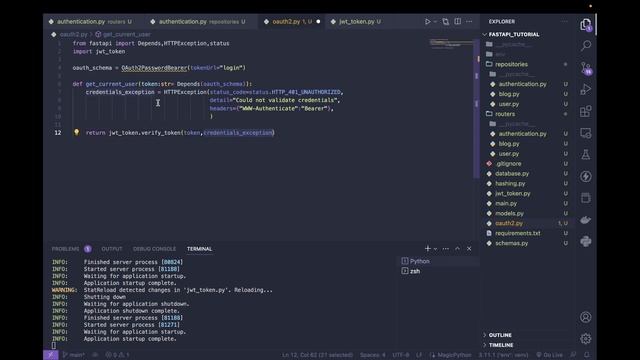Open the remote window indicator in status bar
Screen dimensions: 640x360
tap(51, 355)
